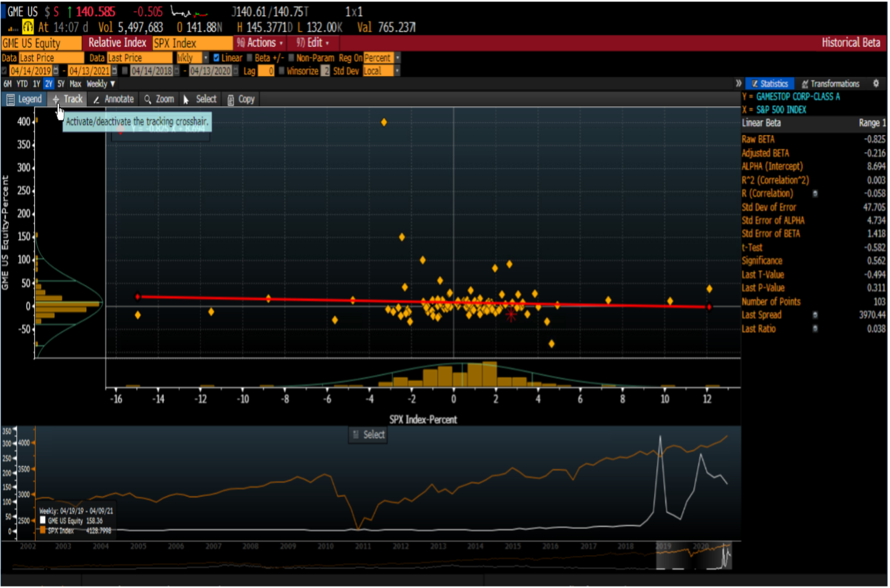The height and width of the screenshot is (588, 890).
Task: Open the Actions menu
Action: tap(263, 42)
